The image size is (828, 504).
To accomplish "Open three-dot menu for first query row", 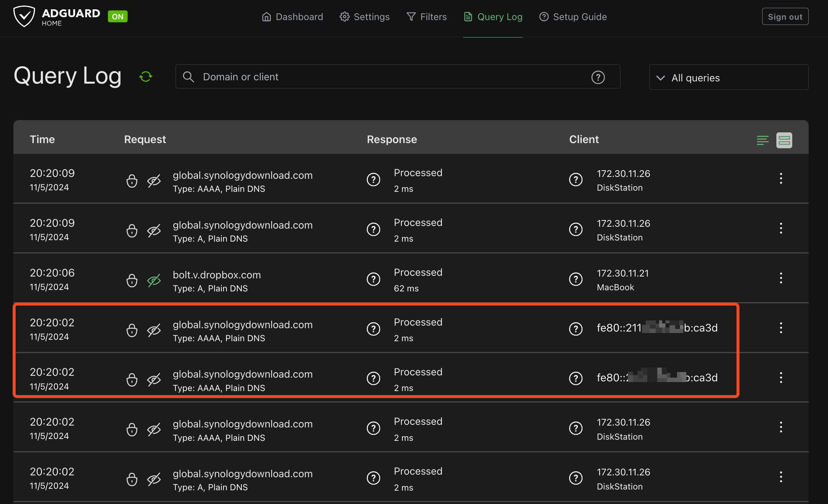I will point(781,178).
